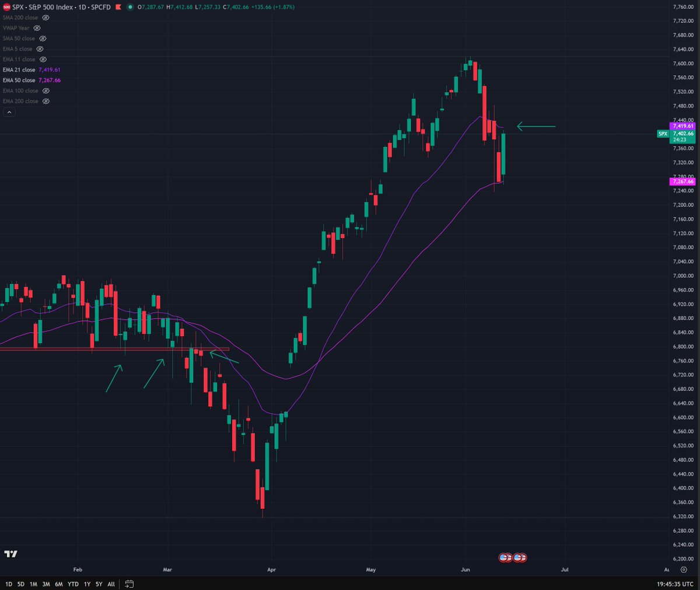Viewport: 700px width, 590px height.
Task: Click the Feb label on time axis
Action: pos(78,570)
